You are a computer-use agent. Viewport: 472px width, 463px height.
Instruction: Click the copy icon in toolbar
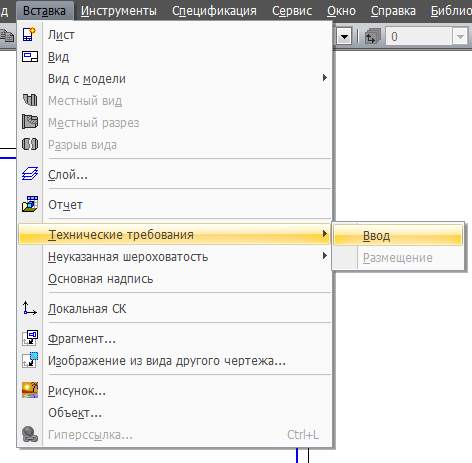(7, 36)
